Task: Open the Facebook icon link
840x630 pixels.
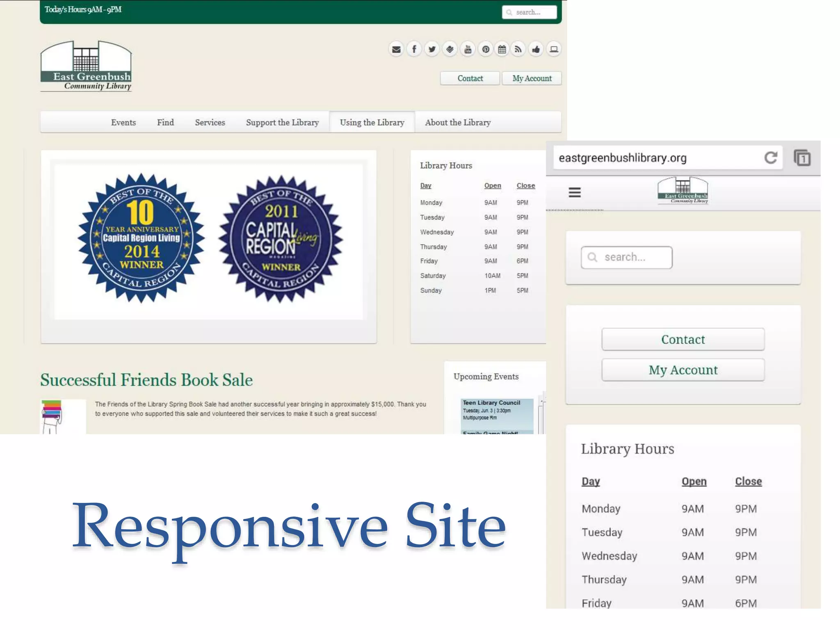Action: [x=414, y=50]
